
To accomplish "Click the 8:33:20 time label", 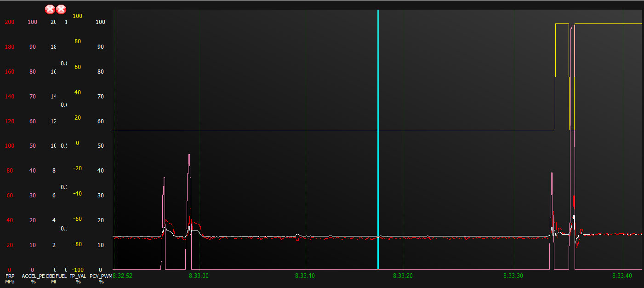I will point(403,276).
